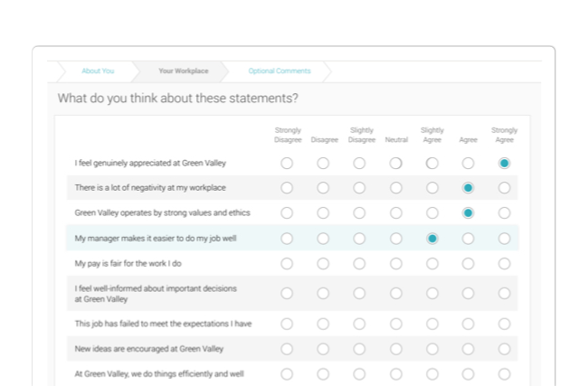Viewport: 588px width, 386px height.
Task: Select Agree for efficiently and well statement
Action: 468,374
